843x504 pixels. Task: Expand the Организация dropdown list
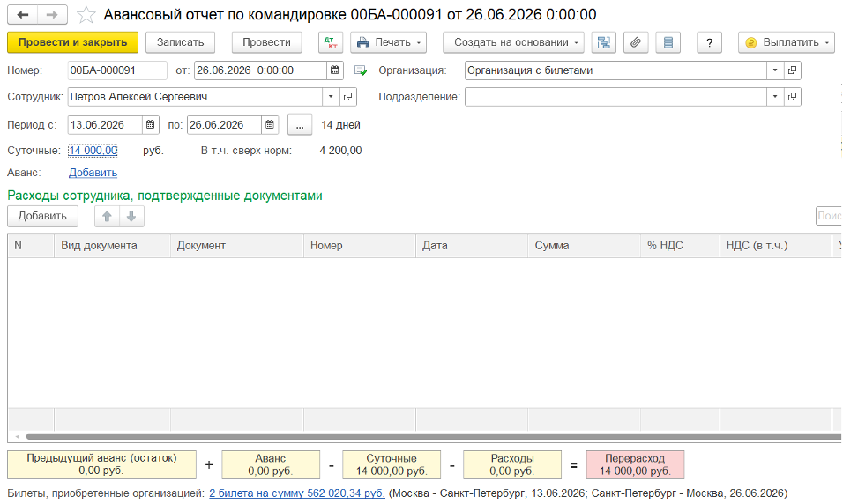(x=775, y=70)
